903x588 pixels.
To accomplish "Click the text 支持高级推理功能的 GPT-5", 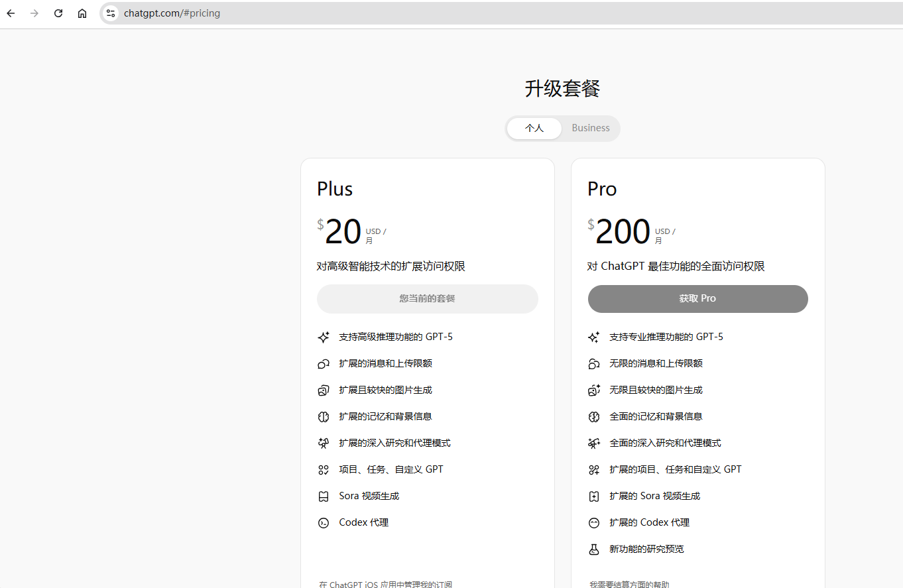I will click(x=396, y=337).
